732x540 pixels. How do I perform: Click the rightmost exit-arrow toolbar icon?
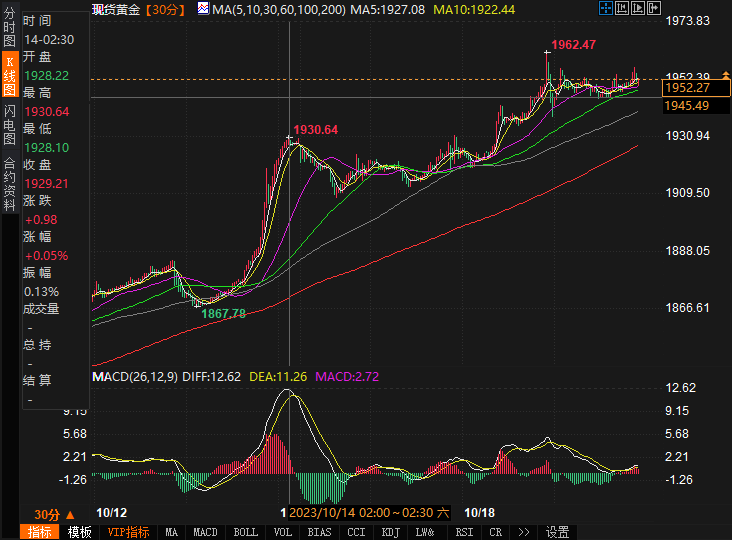(x=654, y=8)
